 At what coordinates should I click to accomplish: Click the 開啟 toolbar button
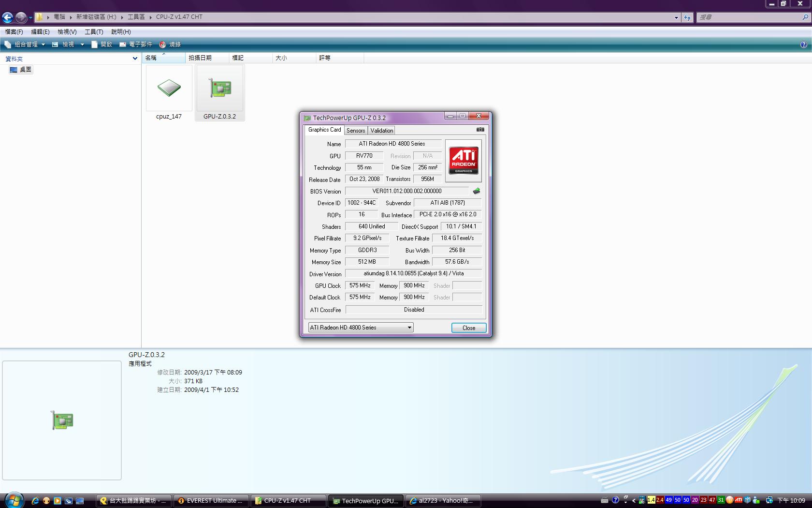click(x=102, y=45)
